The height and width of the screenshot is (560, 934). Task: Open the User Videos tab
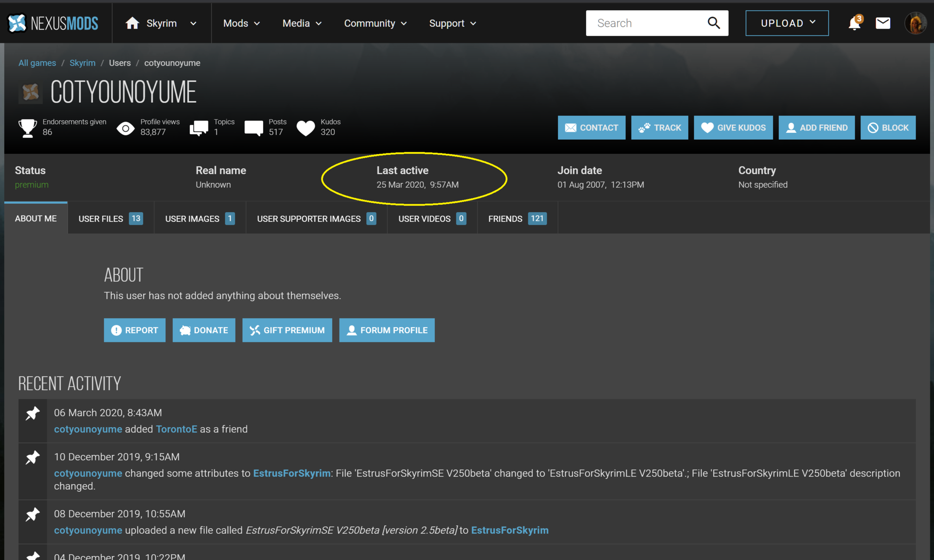[432, 218]
